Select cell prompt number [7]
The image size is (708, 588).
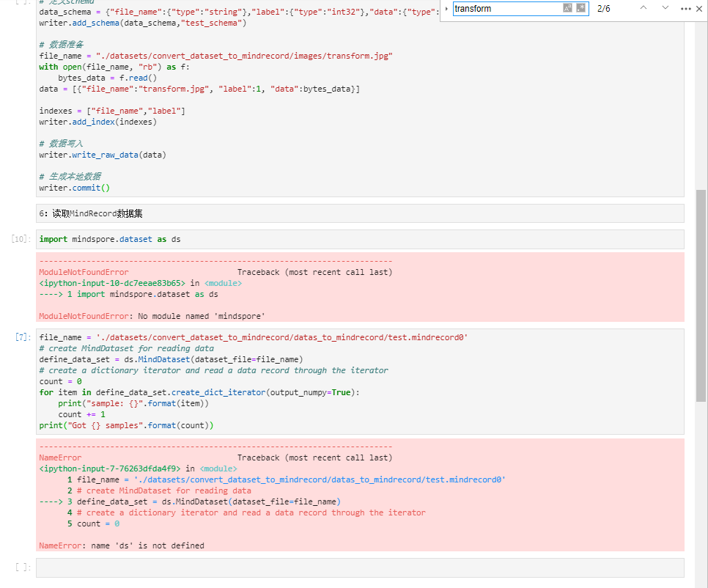point(23,337)
